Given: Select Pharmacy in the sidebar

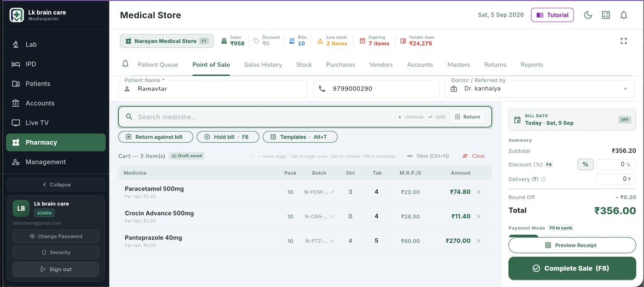Looking at the screenshot, I should click(56, 142).
